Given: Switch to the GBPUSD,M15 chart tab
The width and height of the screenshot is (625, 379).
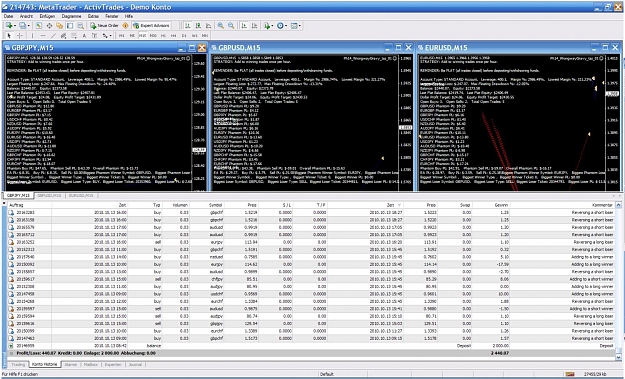Looking at the screenshot, I should click(x=49, y=196).
